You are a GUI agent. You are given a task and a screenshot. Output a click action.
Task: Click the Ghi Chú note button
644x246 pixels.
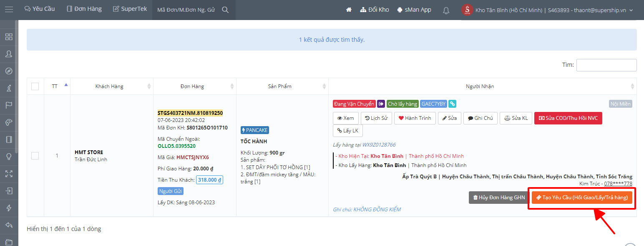[480, 118]
